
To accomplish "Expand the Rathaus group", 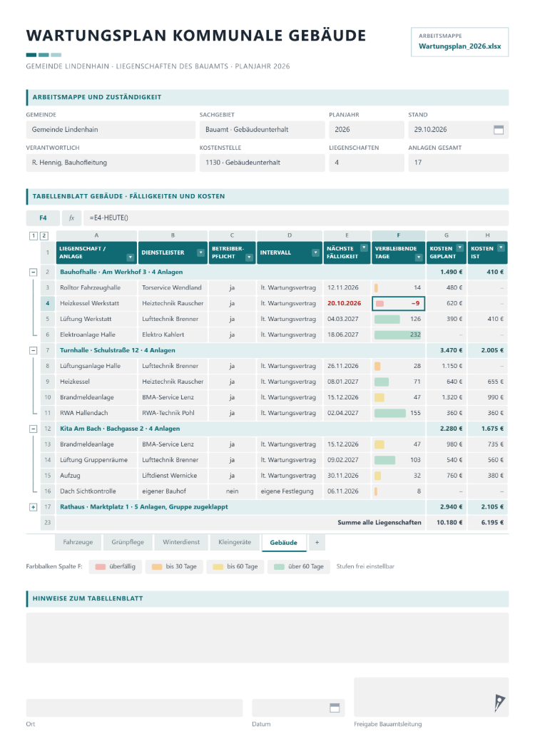I will coord(34,506).
